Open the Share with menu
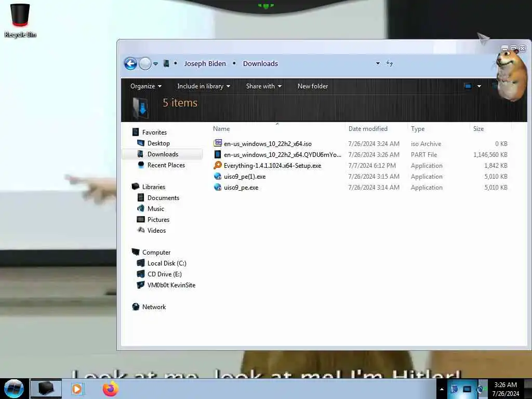 point(263,86)
